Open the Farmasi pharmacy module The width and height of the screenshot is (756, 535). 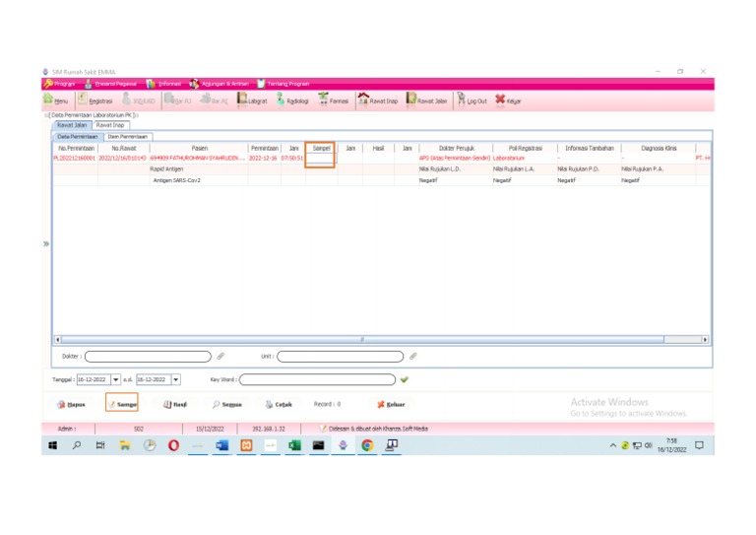(x=335, y=100)
